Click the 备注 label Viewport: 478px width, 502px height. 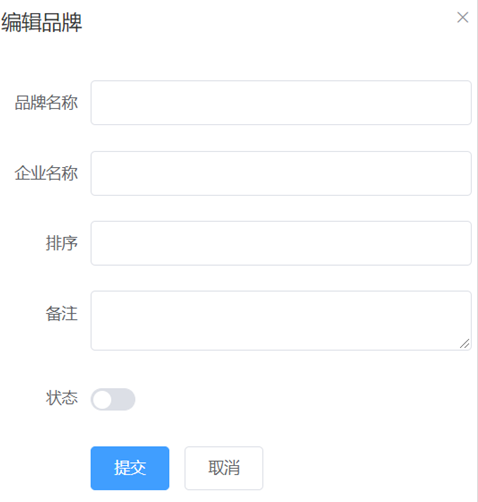click(62, 314)
